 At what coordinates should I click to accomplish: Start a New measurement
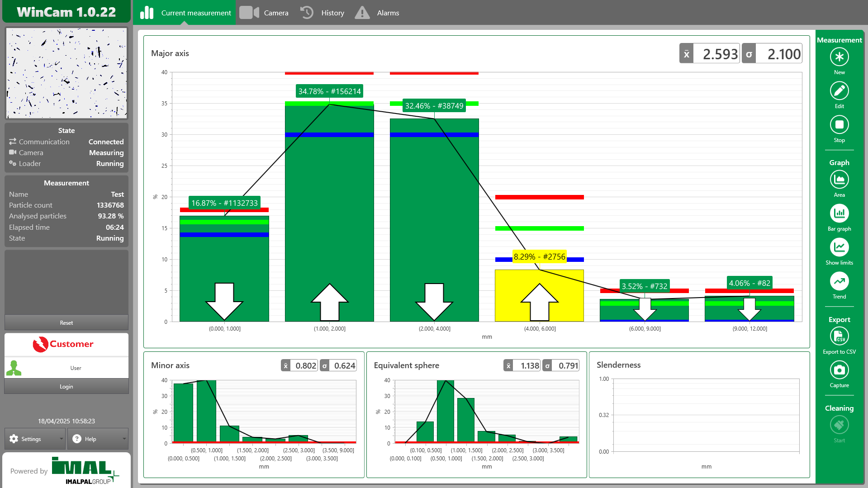pyautogui.click(x=839, y=57)
